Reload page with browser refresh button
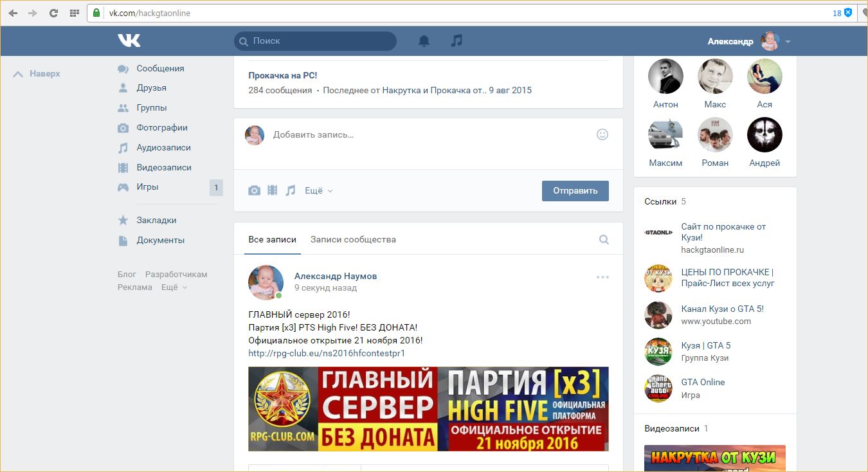 click(53, 13)
